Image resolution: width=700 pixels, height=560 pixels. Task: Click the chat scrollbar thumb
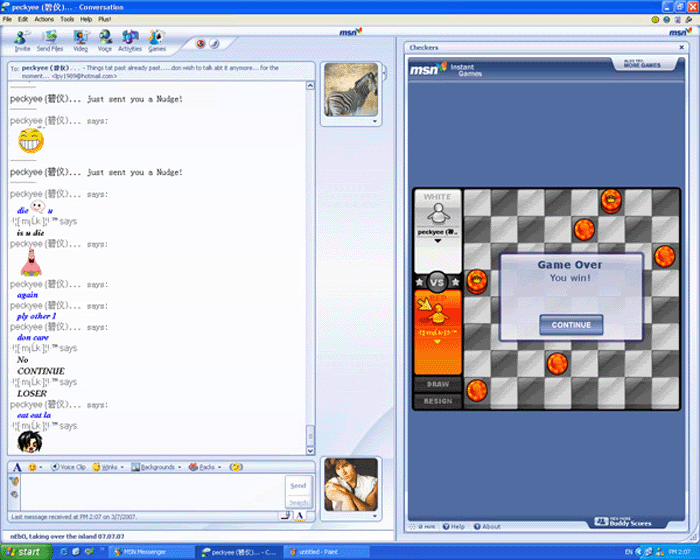pos(310,435)
